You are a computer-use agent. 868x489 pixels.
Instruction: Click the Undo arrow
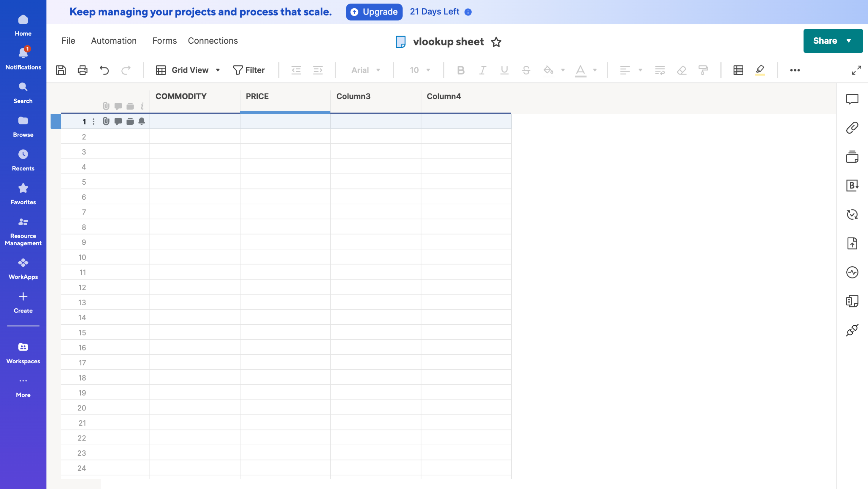point(104,70)
